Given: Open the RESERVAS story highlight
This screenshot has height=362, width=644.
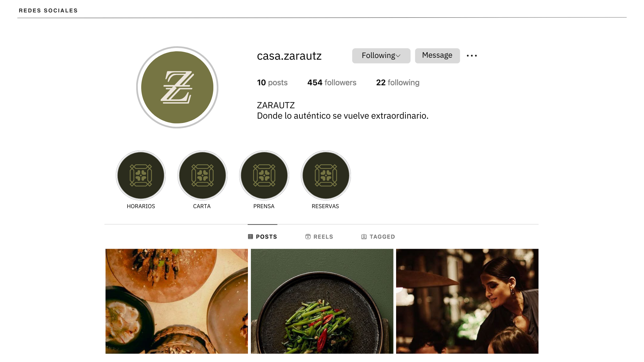Looking at the screenshot, I should 326,175.
